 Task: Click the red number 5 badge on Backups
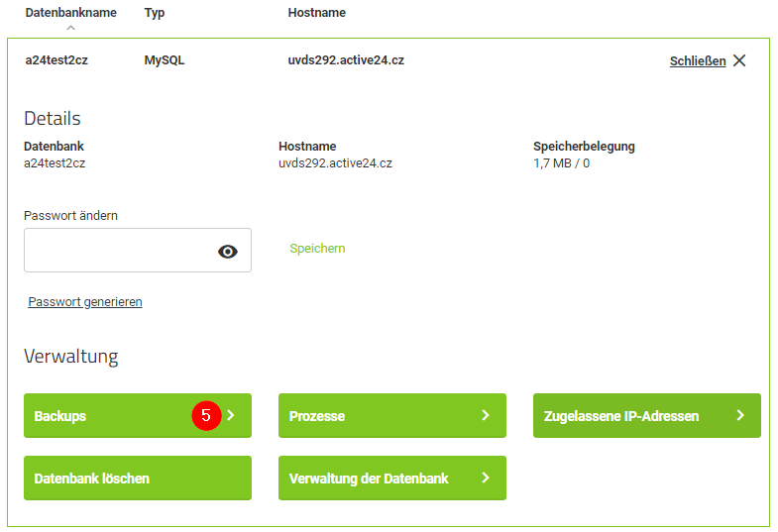[x=205, y=416]
